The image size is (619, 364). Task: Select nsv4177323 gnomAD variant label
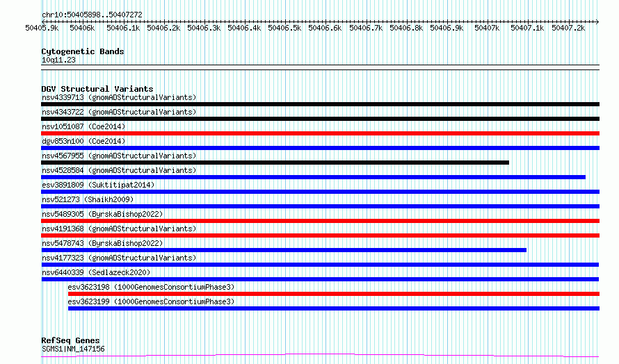pos(119,258)
